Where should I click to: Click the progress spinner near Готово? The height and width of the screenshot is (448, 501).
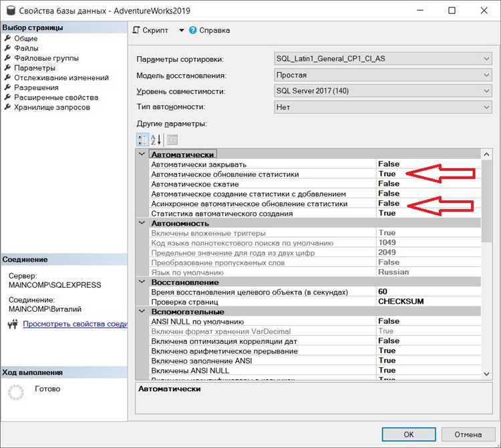[15, 392]
